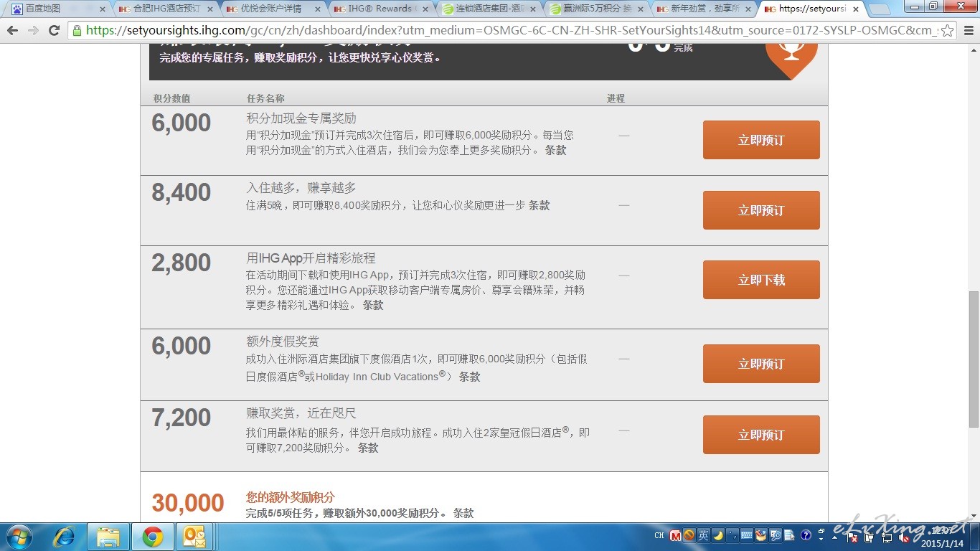Screen dimensions: 980x551
Task: Click the page vertical scrollbar thumb
Action: point(974,359)
